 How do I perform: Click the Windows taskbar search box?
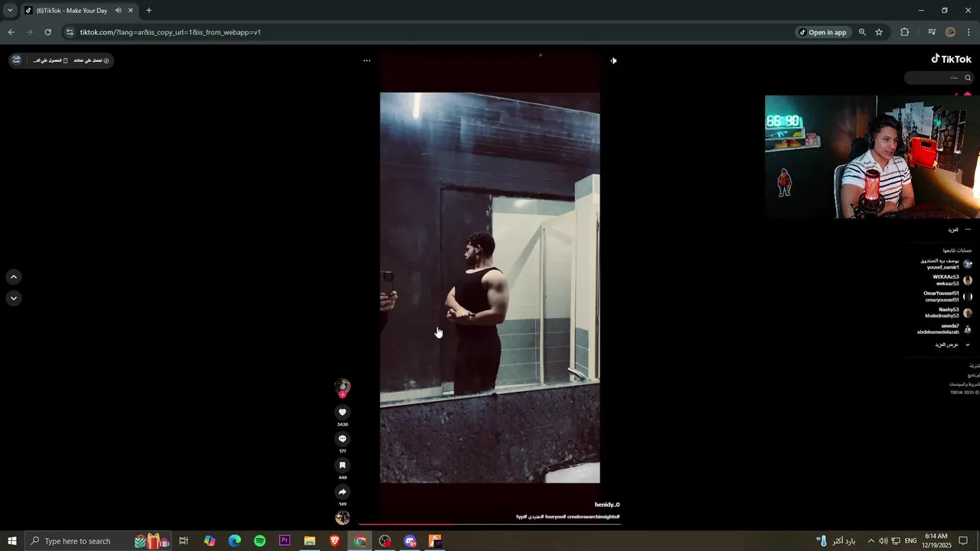98,541
